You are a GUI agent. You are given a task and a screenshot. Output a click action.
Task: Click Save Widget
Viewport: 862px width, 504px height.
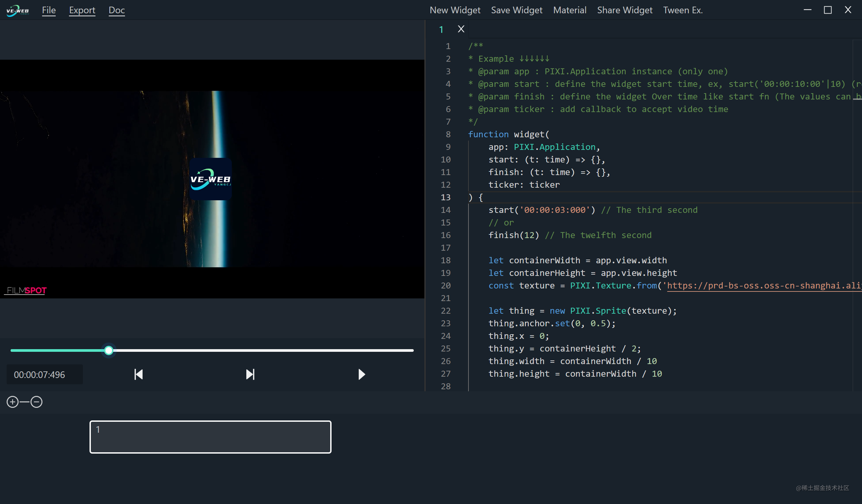(x=517, y=10)
